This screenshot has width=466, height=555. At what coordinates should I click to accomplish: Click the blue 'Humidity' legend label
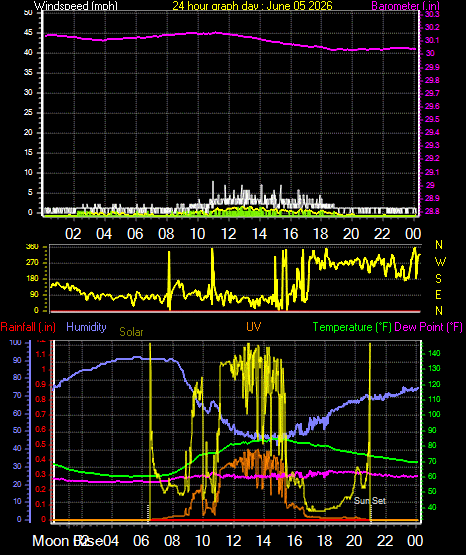86,327
